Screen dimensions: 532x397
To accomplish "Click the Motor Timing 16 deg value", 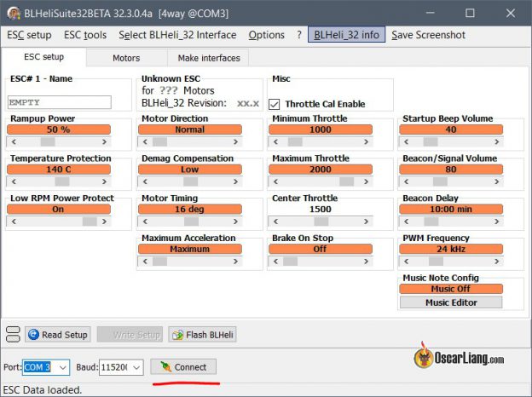I will (189, 210).
